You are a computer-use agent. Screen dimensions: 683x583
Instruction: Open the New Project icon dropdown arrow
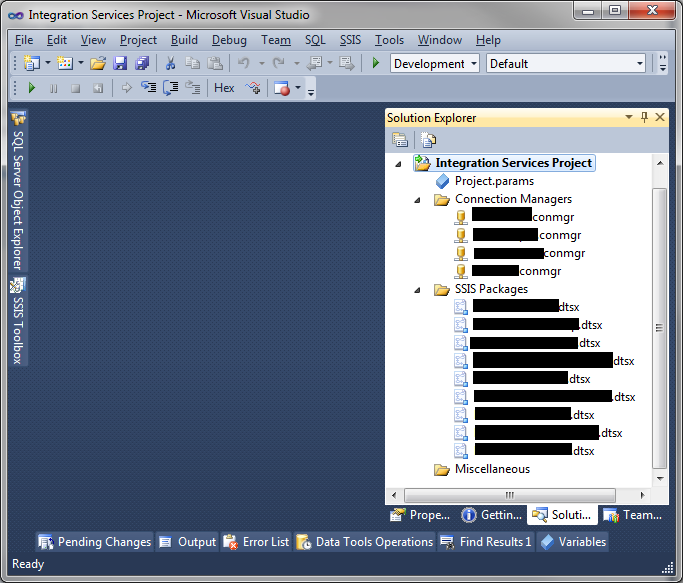[x=48, y=63]
